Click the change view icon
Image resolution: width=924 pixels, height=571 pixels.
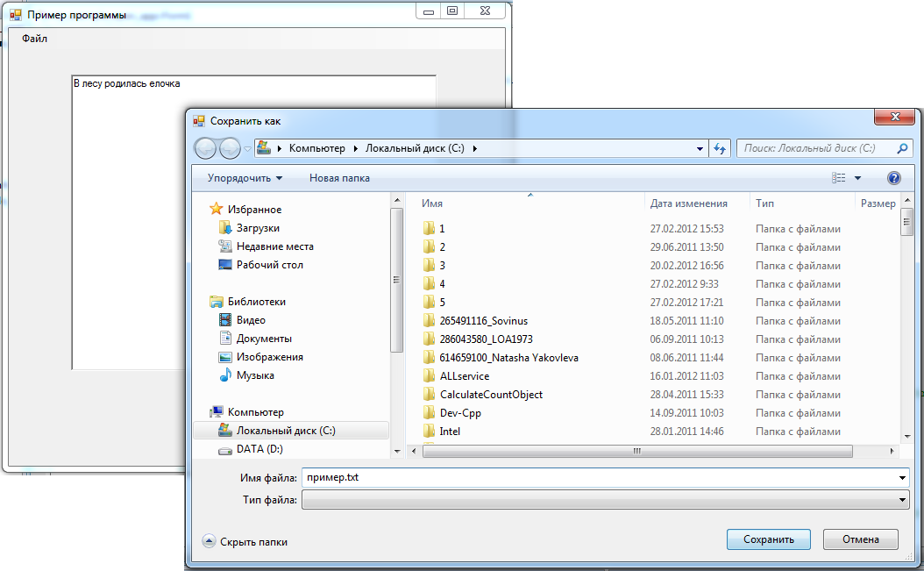click(838, 178)
